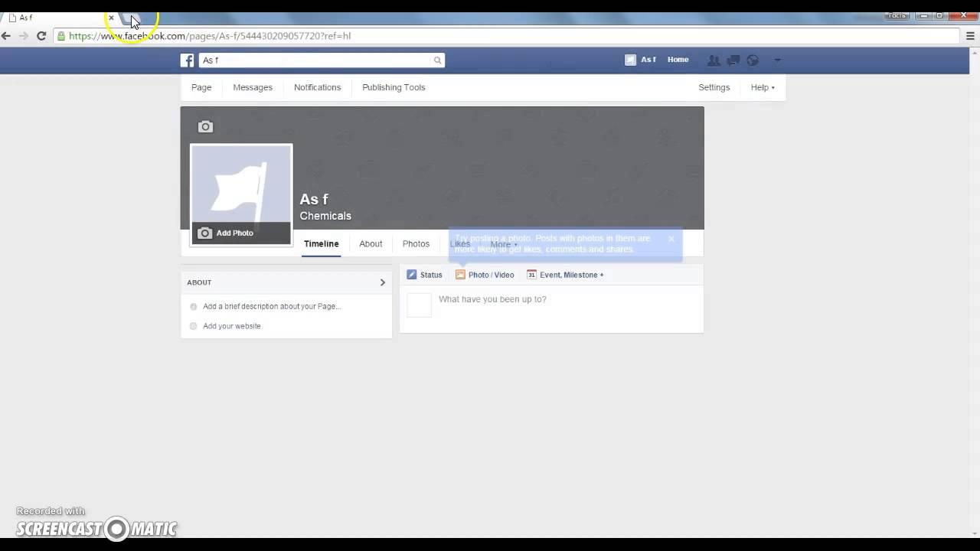Click the Home link in top bar
This screenshot has height=551, width=980.
678,60
